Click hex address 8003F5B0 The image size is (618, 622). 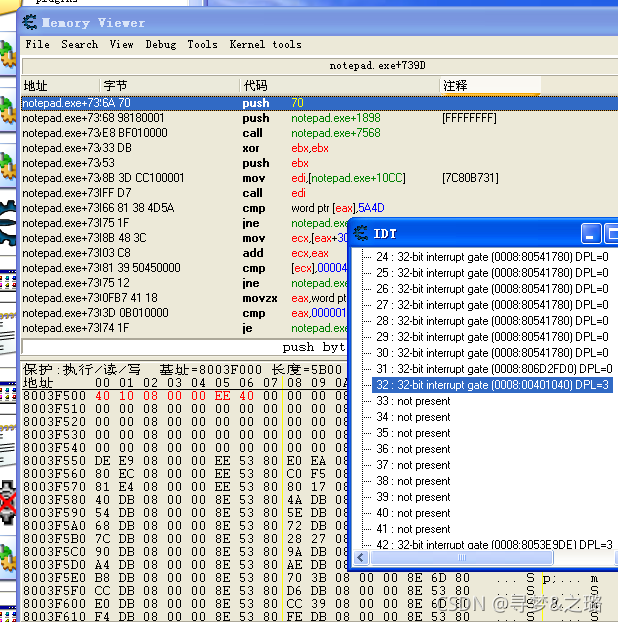[54, 538]
